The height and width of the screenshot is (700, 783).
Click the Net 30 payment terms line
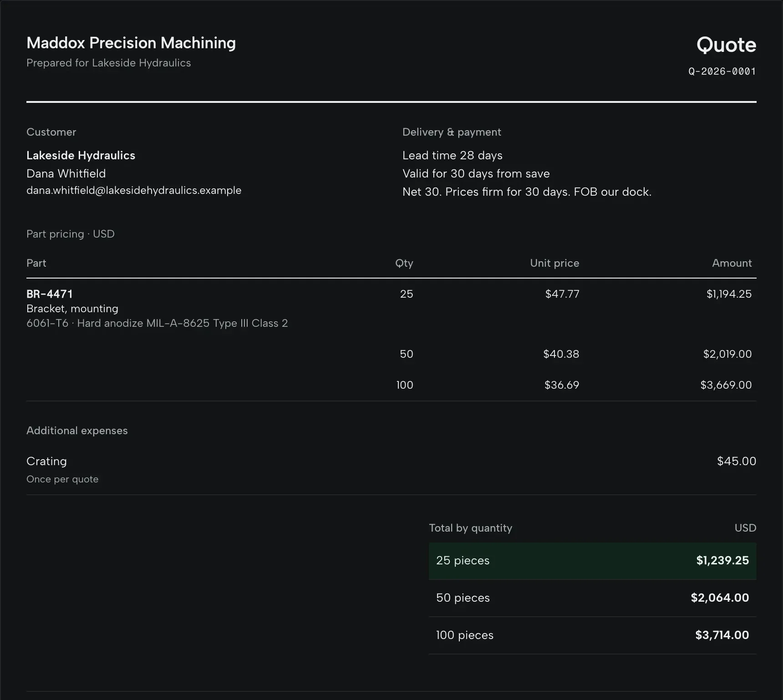pos(527,192)
